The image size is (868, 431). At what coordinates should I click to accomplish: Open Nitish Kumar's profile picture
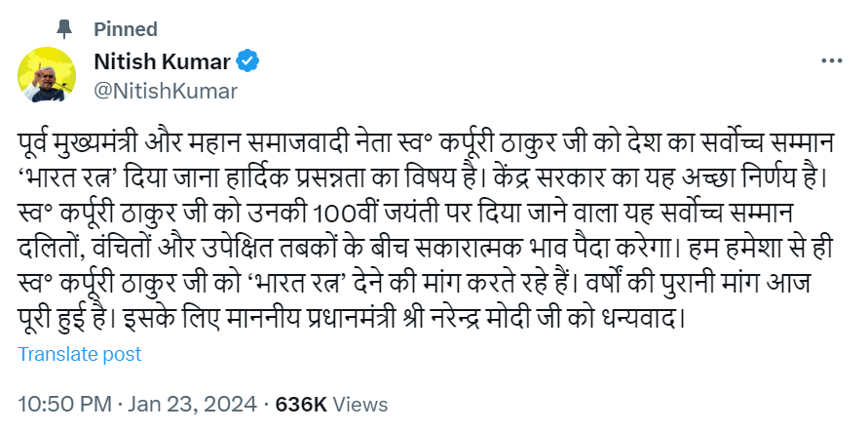43,75
